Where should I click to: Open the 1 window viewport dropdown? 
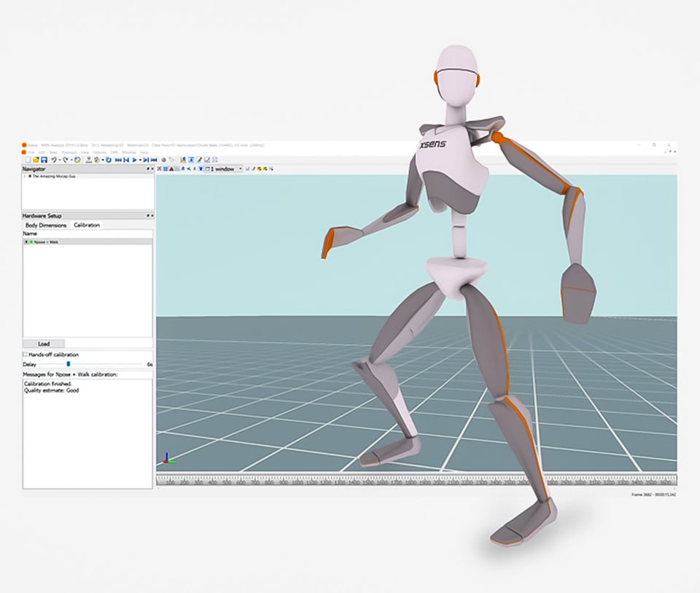click(241, 169)
